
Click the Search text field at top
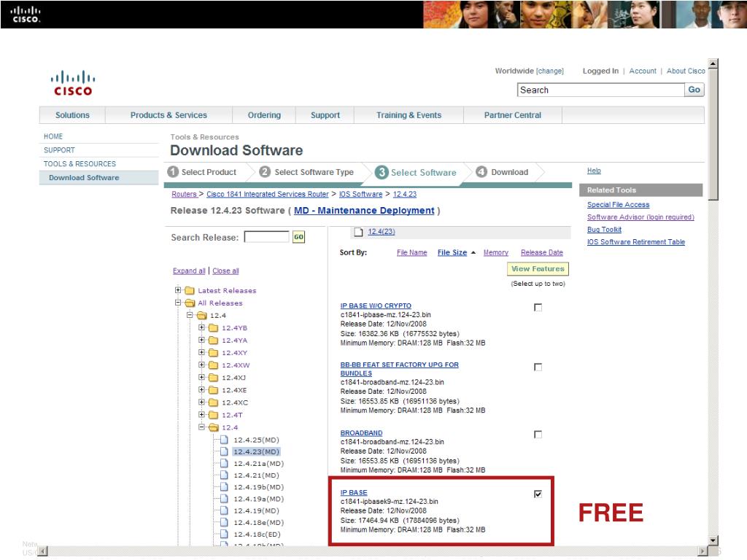(601, 90)
